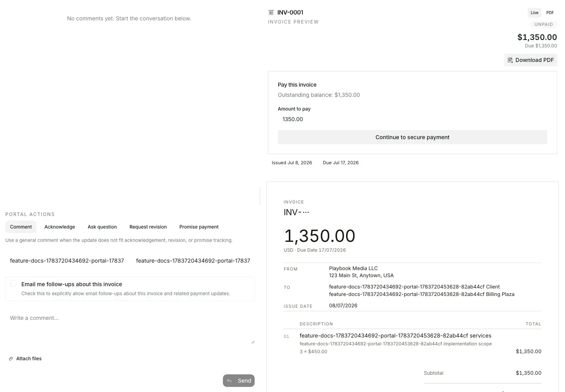Click 'USD · Due Date 17/07/2026' text
Viewport: 565px width, 392px height.
coord(315,250)
